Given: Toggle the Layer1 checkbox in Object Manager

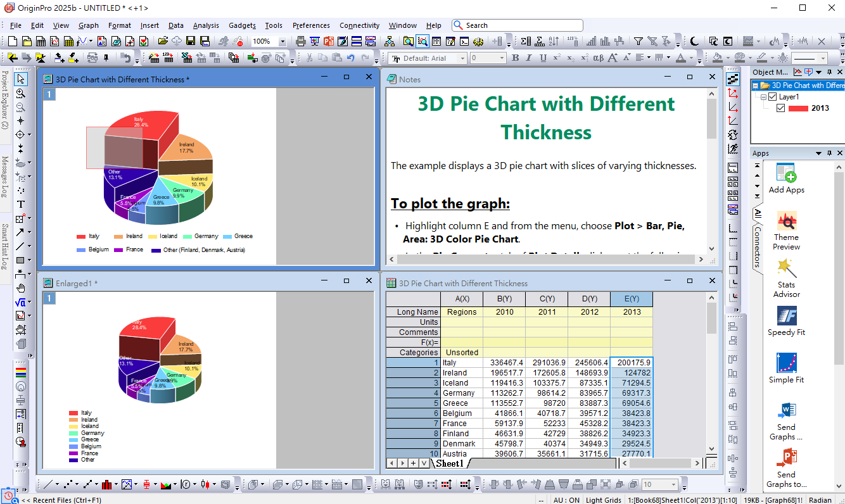Looking at the screenshot, I should pyautogui.click(x=772, y=97).
